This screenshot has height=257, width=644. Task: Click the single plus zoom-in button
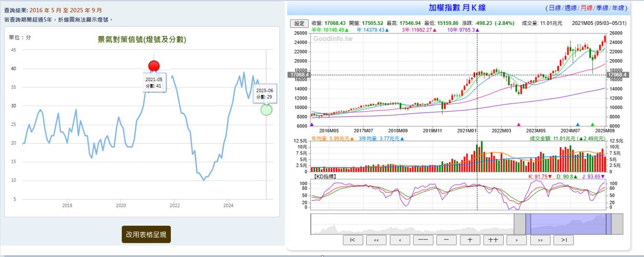[470, 240]
